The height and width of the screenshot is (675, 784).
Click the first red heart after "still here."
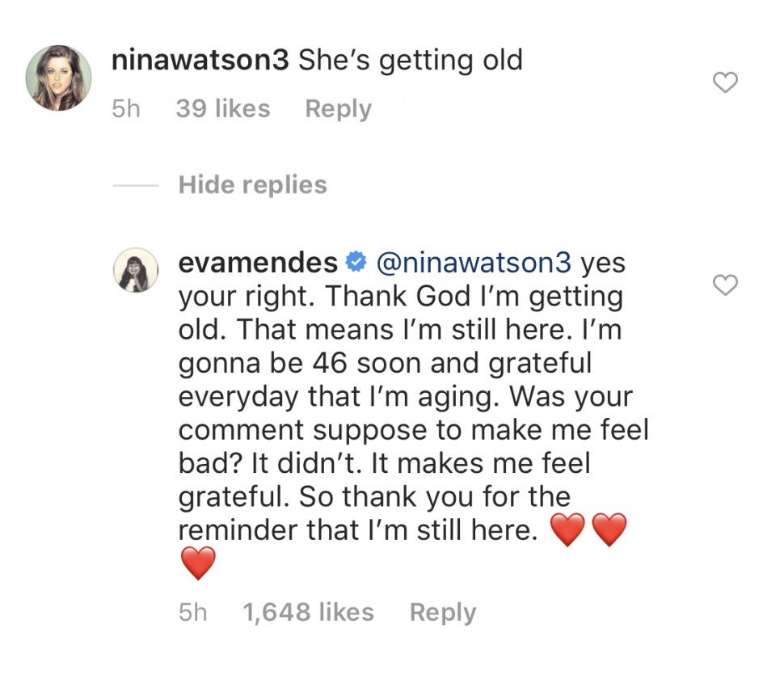coord(567,530)
